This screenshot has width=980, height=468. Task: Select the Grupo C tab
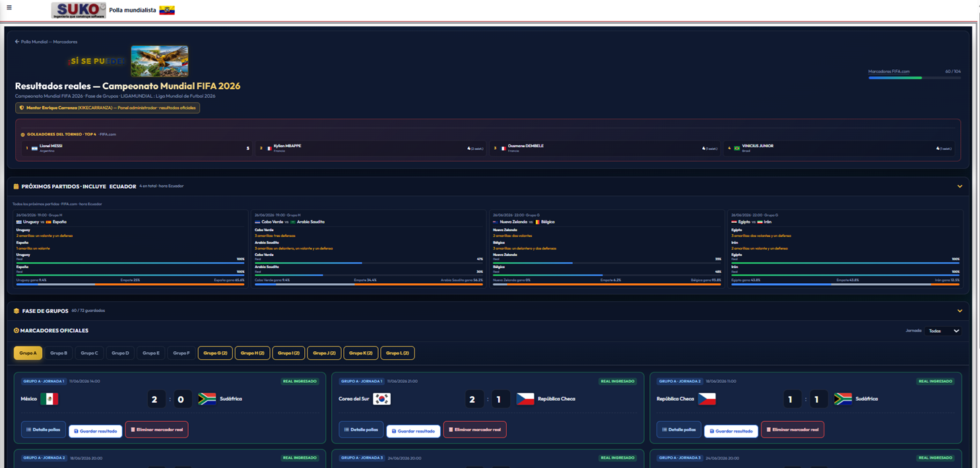pos(89,353)
